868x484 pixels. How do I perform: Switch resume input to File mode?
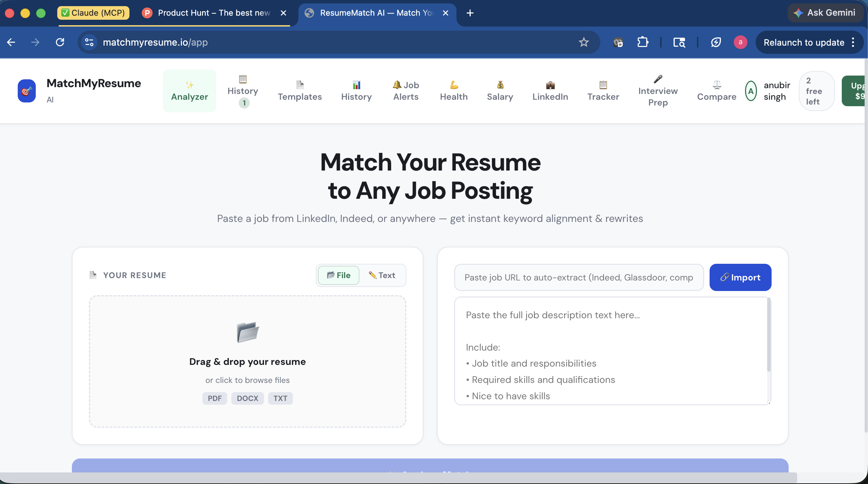coord(338,275)
